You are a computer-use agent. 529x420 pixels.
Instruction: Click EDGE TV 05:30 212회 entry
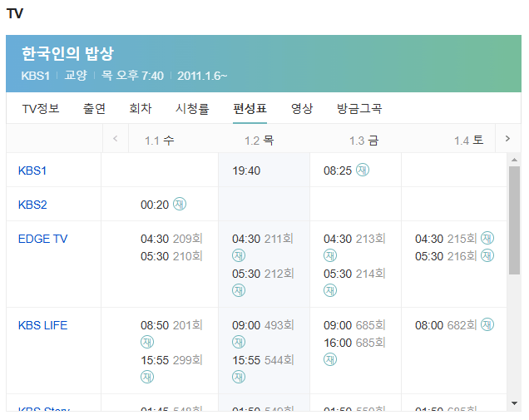pos(263,274)
